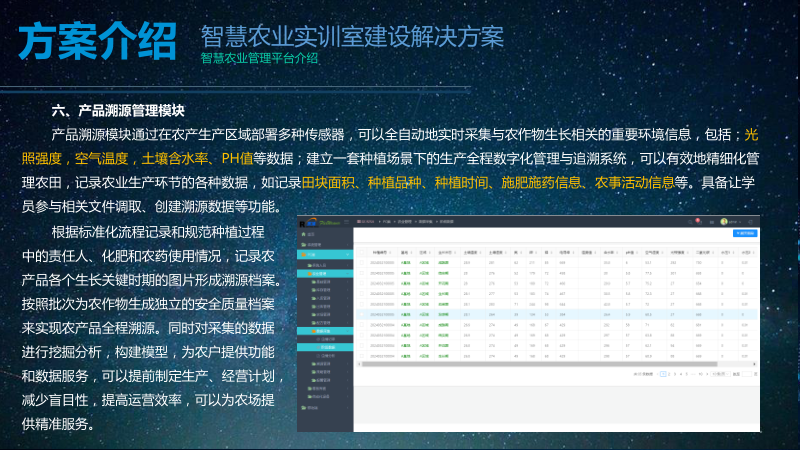Select the highlighted submenu item in sidebar
The image size is (800, 450).
click(x=328, y=347)
